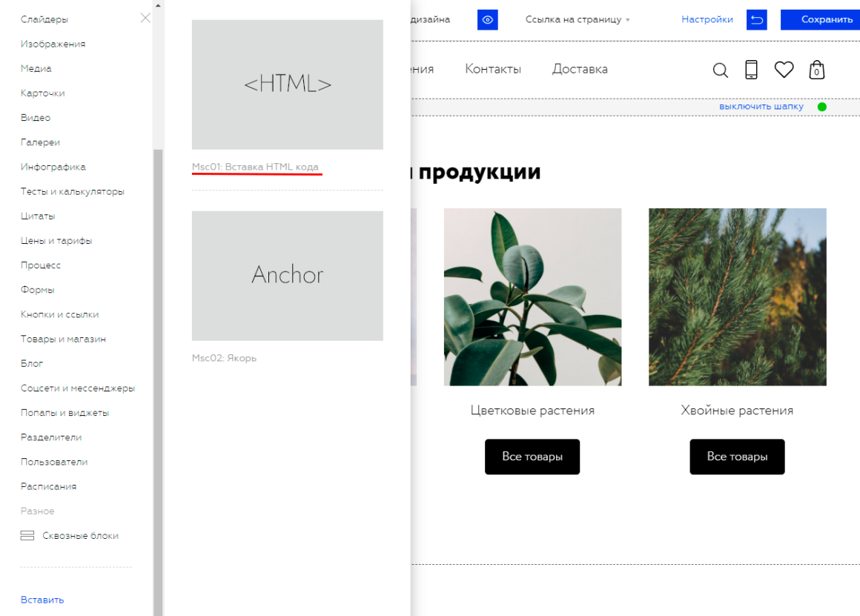Click Все товары under Цветковые растения
The image size is (860, 616).
coord(532,457)
